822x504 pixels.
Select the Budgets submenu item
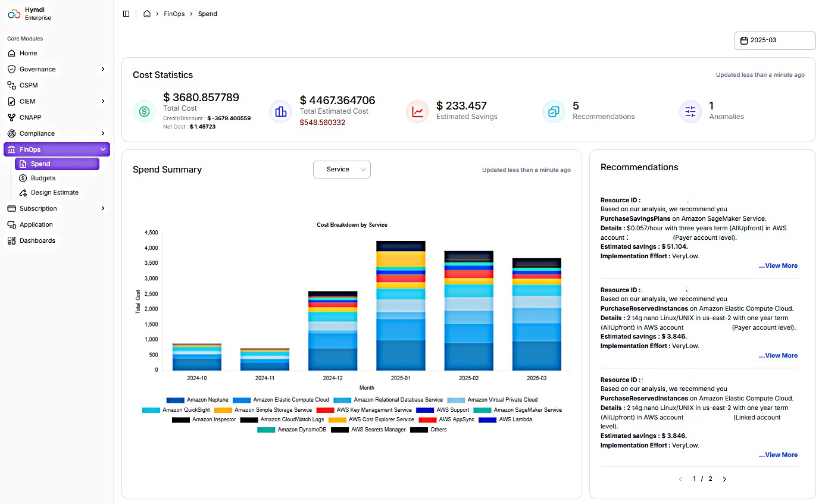(57, 178)
